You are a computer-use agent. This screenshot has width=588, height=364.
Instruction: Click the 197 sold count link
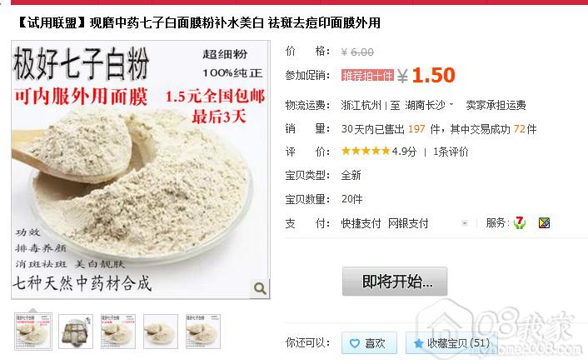(x=416, y=129)
